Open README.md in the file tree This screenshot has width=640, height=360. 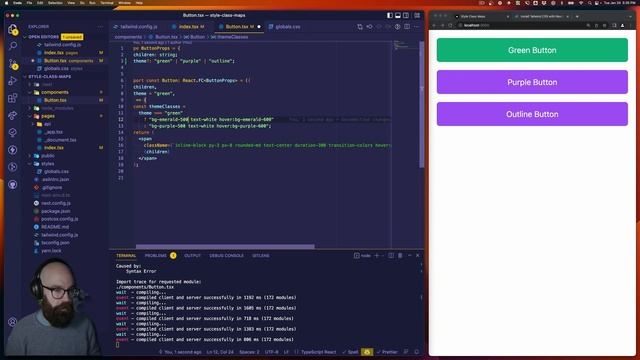[55, 227]
